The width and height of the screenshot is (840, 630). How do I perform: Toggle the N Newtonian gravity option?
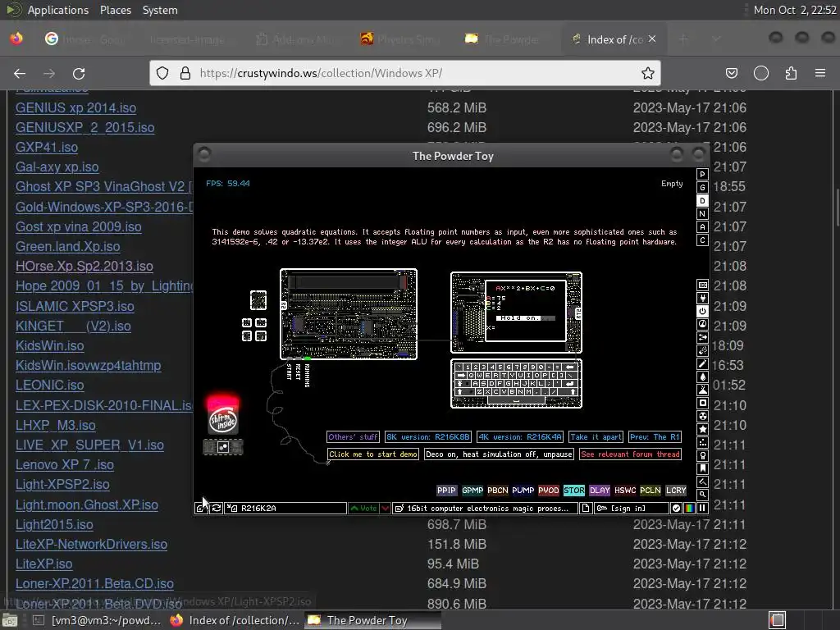702,214
